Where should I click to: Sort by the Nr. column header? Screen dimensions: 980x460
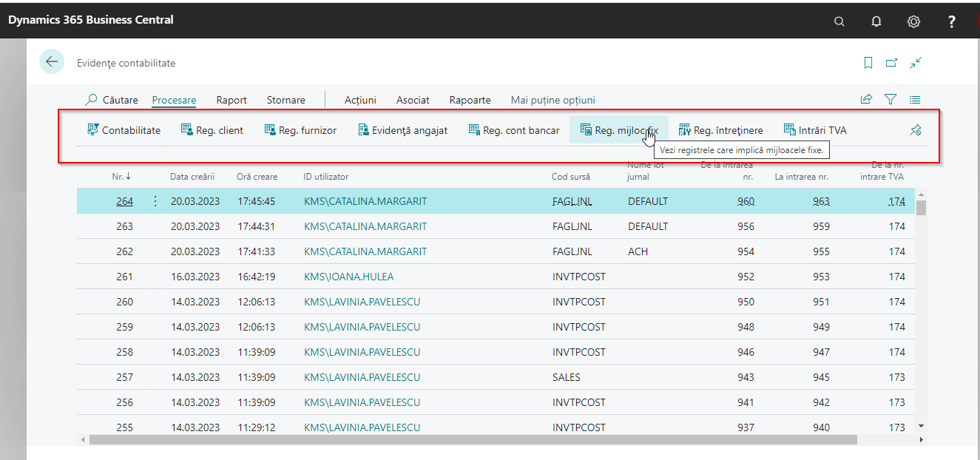(122, 177)
